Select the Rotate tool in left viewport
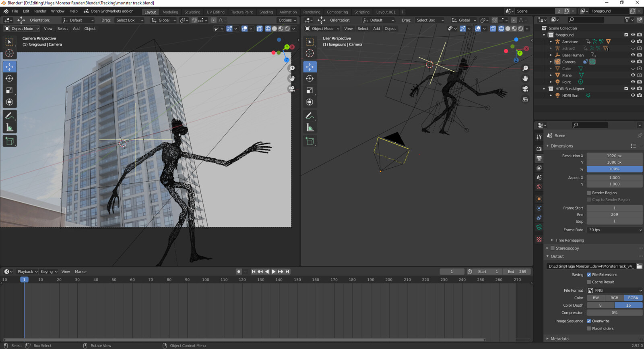The width and height of the screenshot is (644, 349). click(x=10, y=79)
